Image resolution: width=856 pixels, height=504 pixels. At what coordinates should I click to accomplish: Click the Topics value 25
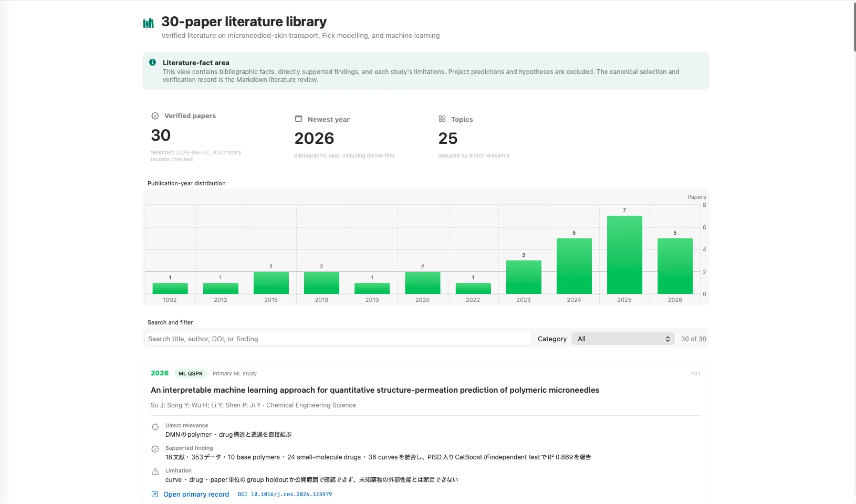point(448,139)
